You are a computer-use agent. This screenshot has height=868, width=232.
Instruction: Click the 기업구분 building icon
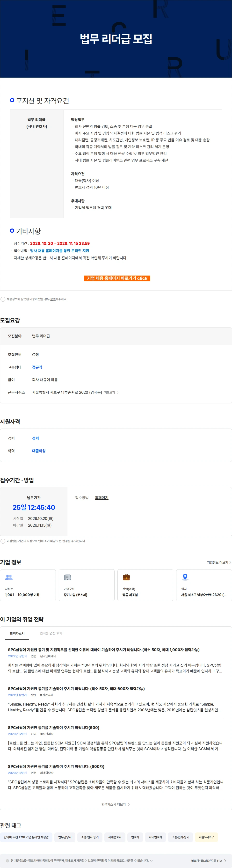(68, 577)
